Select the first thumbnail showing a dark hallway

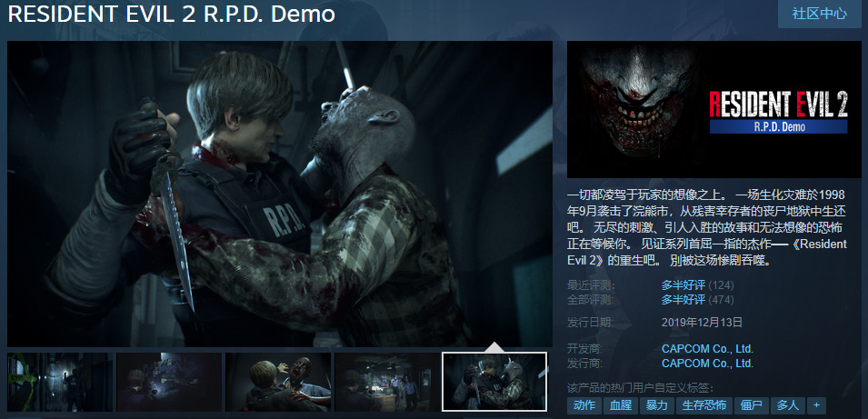pos(58,382)
